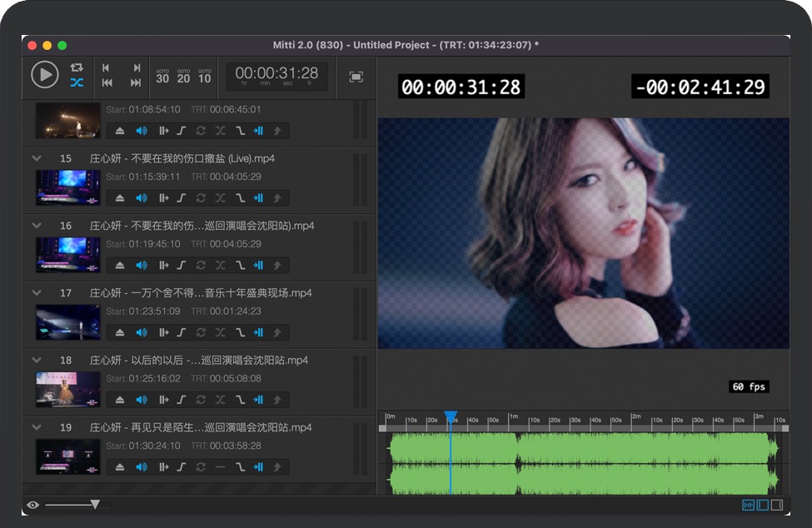Toggle loop icon on cue 16

(201, 265)
